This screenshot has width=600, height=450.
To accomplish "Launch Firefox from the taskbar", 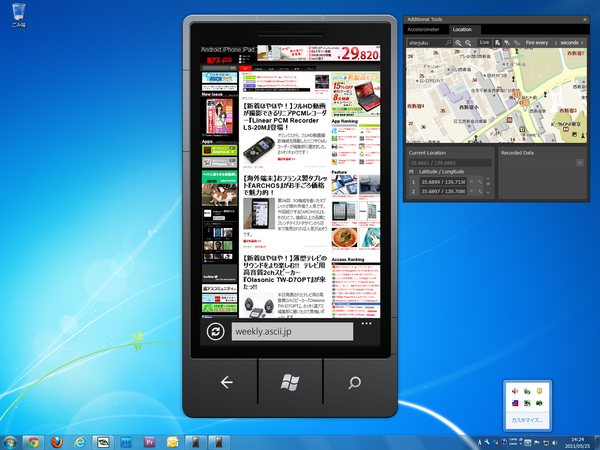I will point(57,442).
